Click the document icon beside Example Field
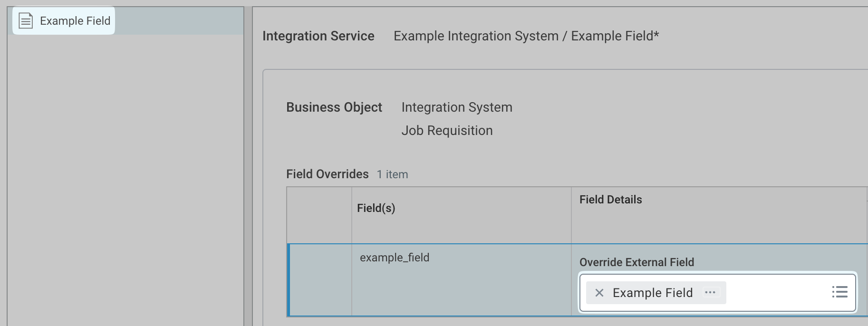Screen dimensions: 868x326 click(26, 21)
